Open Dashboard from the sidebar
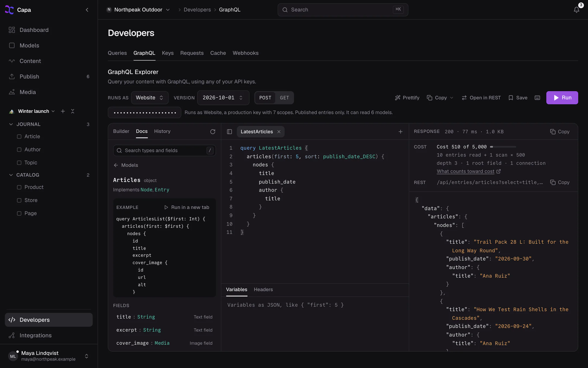 point(49,30)
